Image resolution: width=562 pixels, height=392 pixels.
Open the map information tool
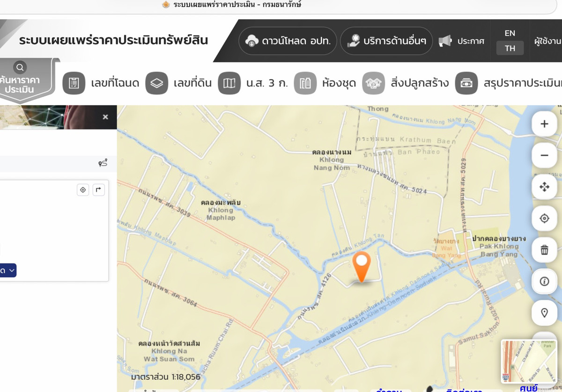(x=544, y=281)
